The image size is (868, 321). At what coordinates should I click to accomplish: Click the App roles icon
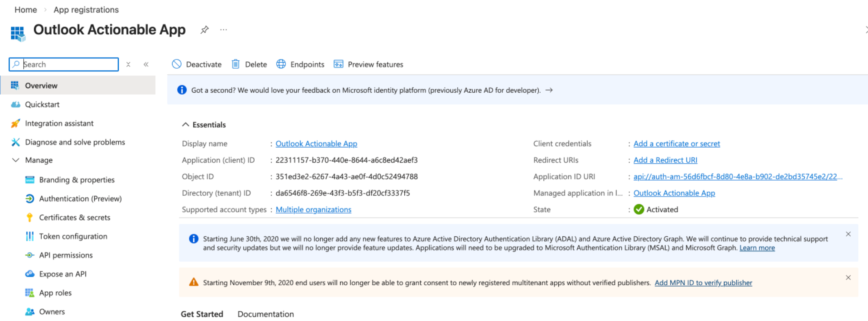(x=30, y=293)
